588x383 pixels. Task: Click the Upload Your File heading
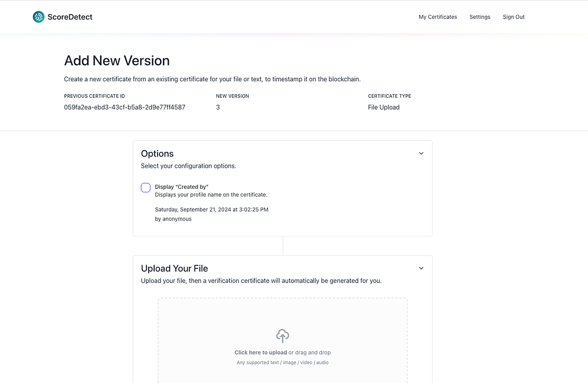click(175, 268)
